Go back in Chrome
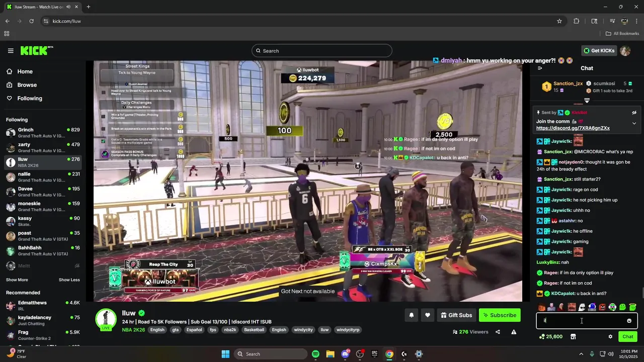This screenshot has width=644, height=362. click(7, 21)
